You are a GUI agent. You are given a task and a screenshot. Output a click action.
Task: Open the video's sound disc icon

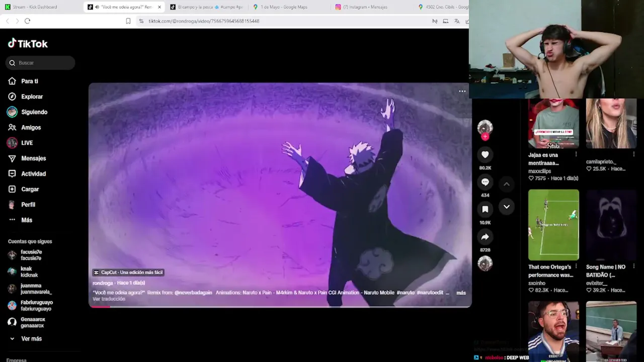point(485,263)
